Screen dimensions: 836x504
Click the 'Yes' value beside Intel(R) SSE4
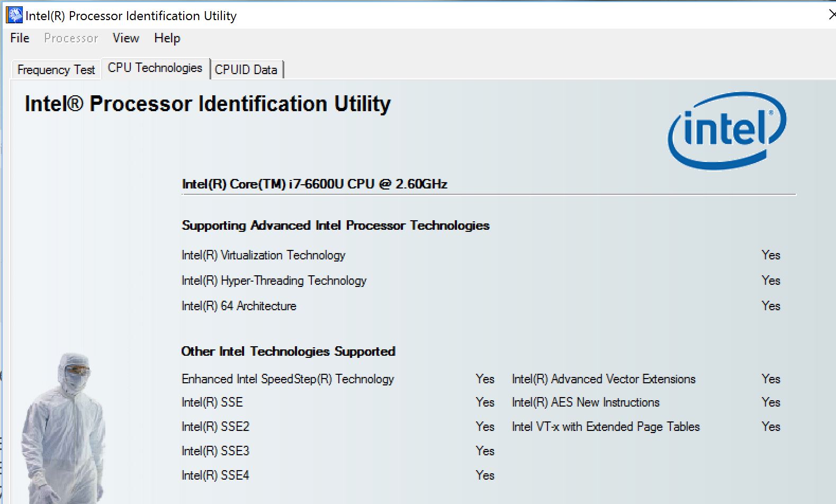(485, 475)
